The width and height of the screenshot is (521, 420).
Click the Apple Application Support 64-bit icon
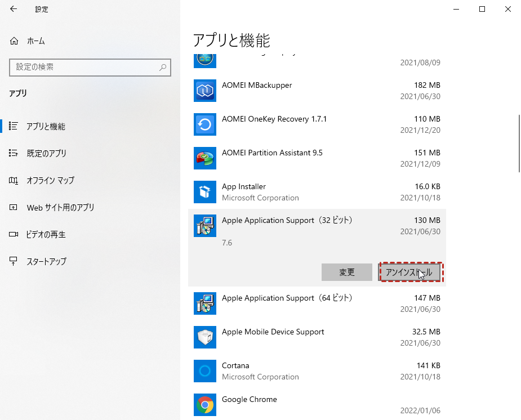click(205, 303)
